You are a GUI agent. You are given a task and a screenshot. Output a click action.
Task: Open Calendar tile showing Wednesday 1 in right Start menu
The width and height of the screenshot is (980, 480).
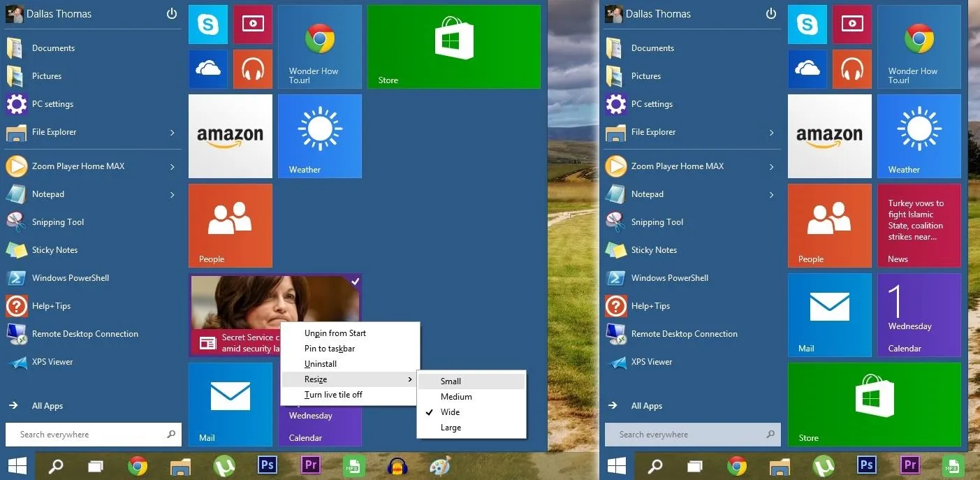919,315
